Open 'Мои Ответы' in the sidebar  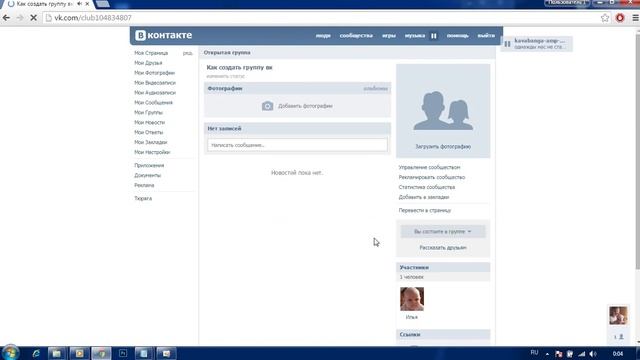pyautogui.click(x=149, y=132)
